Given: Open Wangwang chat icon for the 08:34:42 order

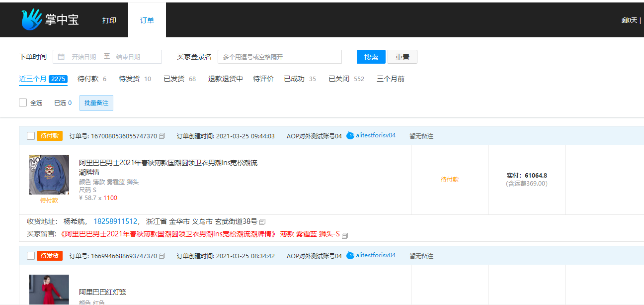Looking at the screenshot, I should [350, 255].
